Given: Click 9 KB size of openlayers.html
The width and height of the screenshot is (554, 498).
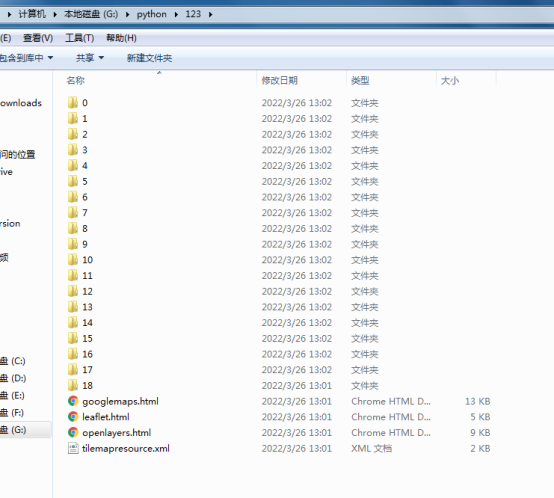Looking at the screenshot, I should click(481, 433).
